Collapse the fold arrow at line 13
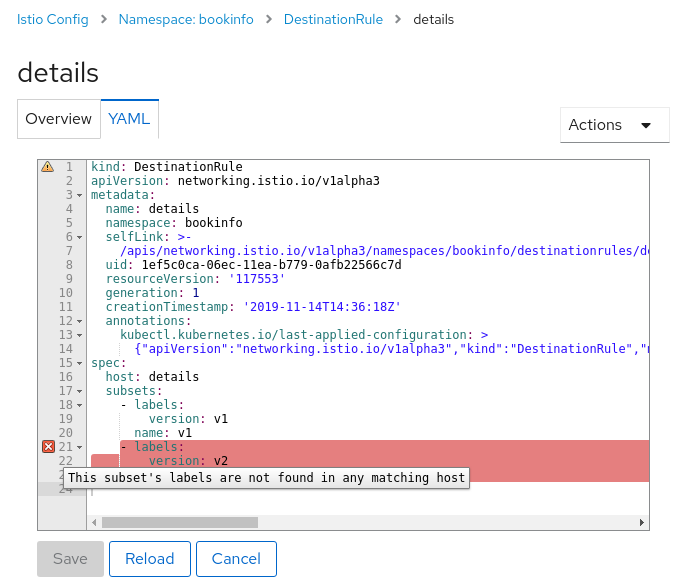The height and width of the screenshot is (585, 679). pyautogui.click(x=80, y=335)
